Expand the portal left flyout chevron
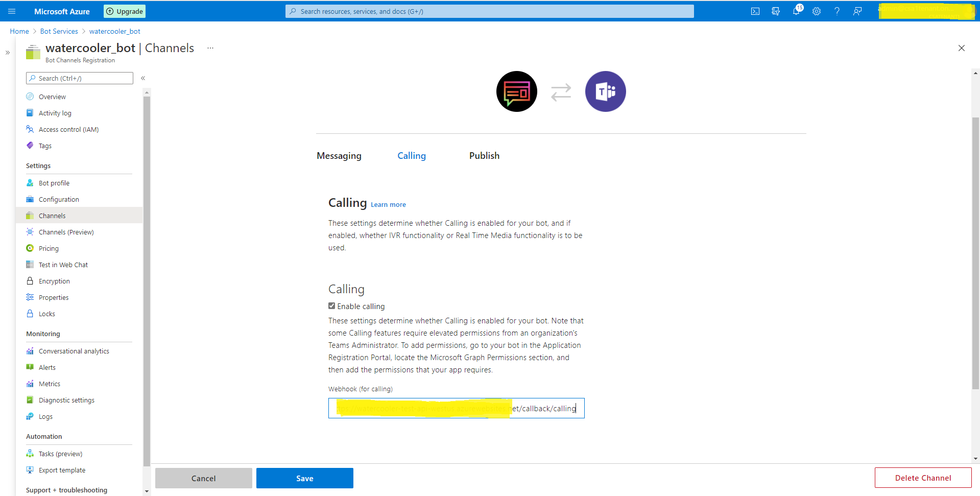Viewport: 980px width, 496px height. point(8,53)
